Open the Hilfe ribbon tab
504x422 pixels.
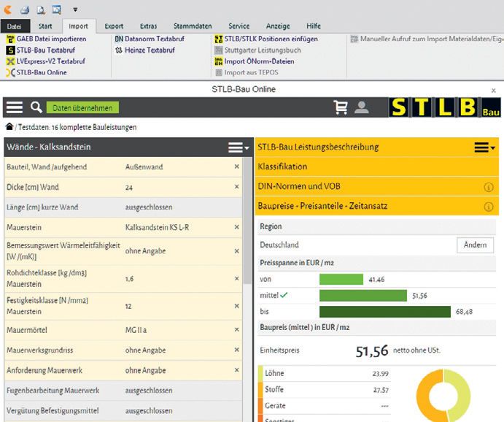[314, 26]
